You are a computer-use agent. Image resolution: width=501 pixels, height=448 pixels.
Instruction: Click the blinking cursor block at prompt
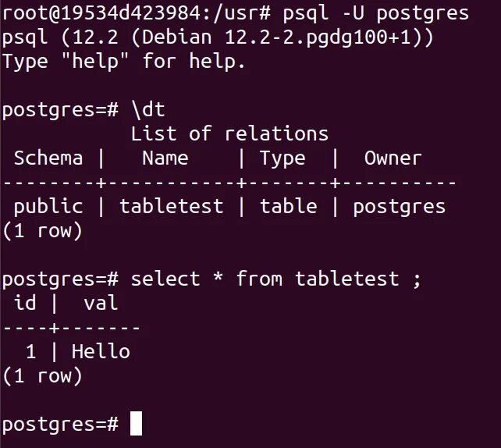click(136, 423)
